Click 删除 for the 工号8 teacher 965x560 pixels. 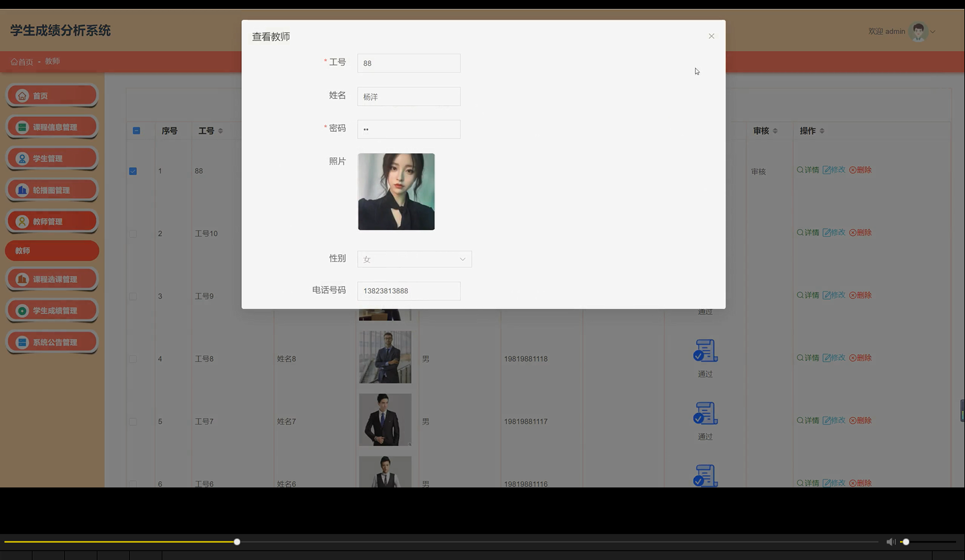[860, 357]
